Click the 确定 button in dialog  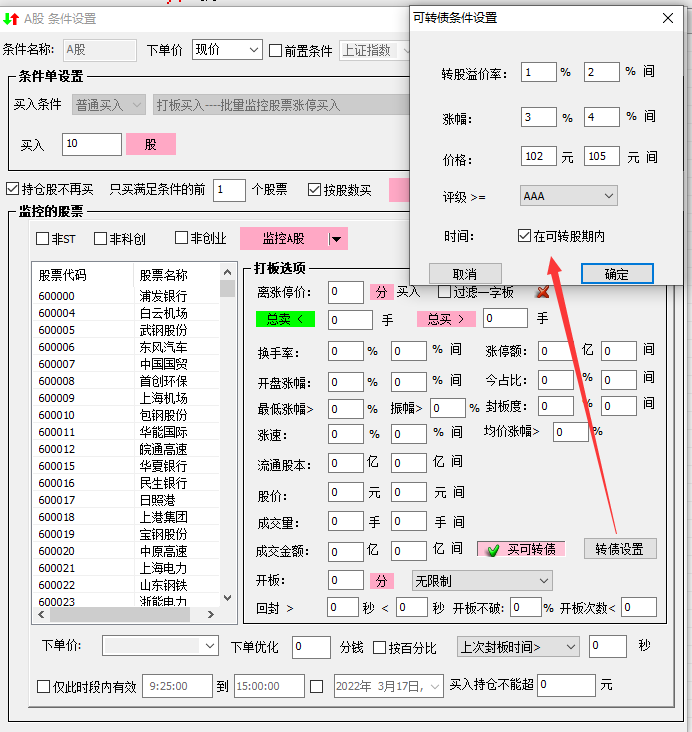click(x=616, y=274)
